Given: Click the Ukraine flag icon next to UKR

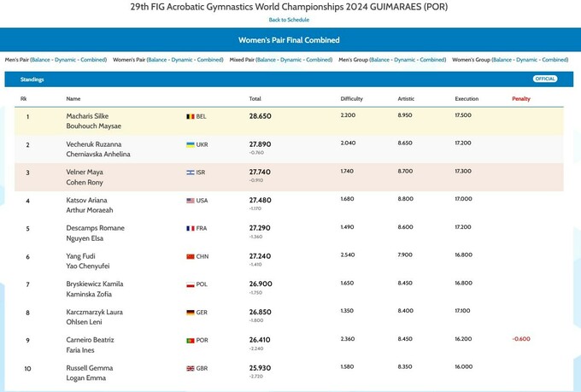Looking at the screenshot, I should pos(191,144).
